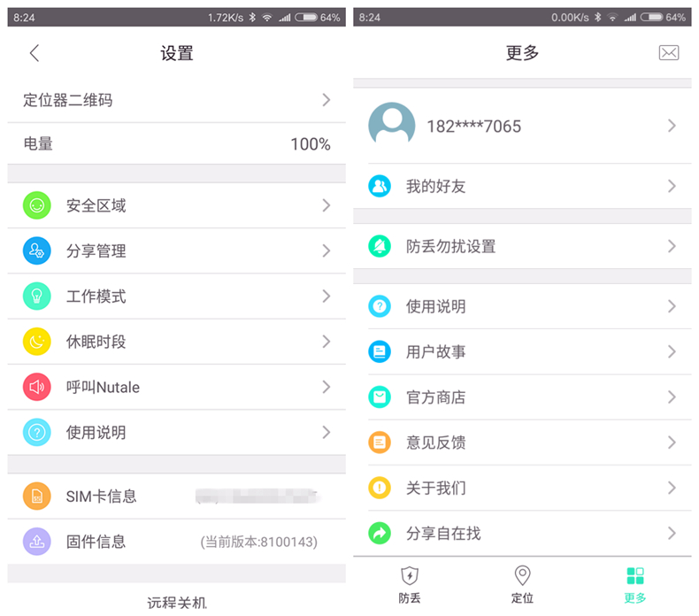Tap the green arrow 分享自在找 icon
Viewport: 699px width, 616px height.
click(x=380, y=533)
